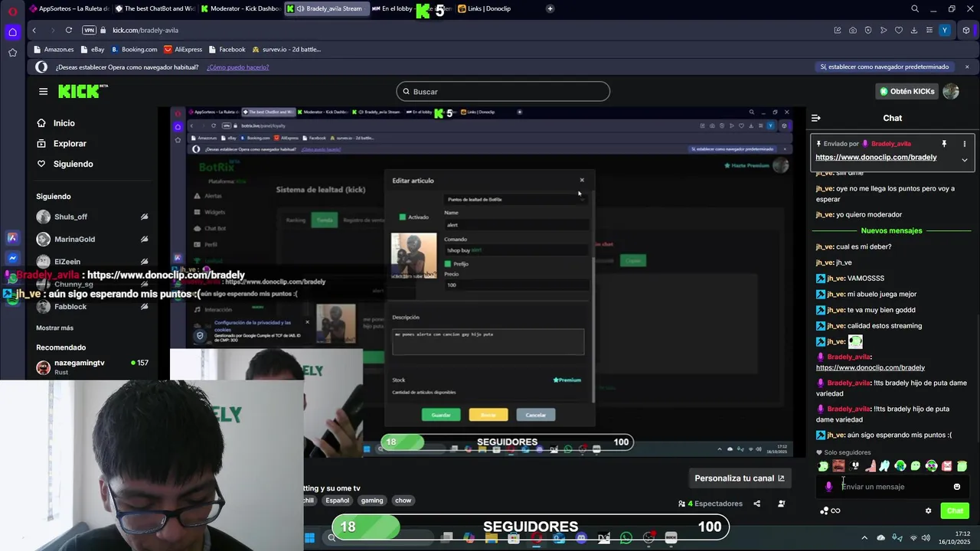This screenshot has height=551, width=980.
Task: Open the Opera sidebar bookmarks star
Action: (x=12, y=53)
